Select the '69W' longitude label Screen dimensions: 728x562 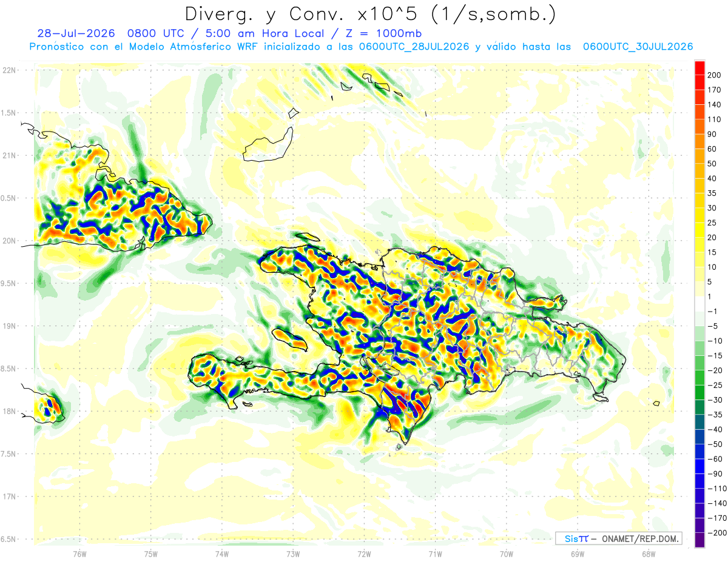578,554
